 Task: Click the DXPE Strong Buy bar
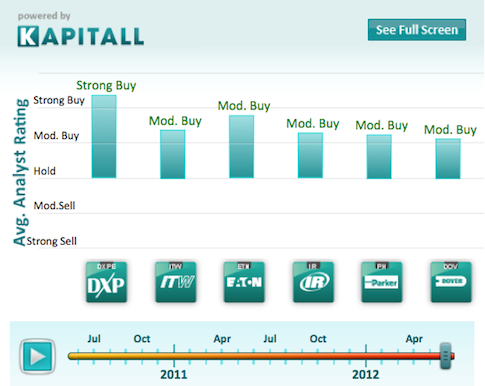[104, 137]
